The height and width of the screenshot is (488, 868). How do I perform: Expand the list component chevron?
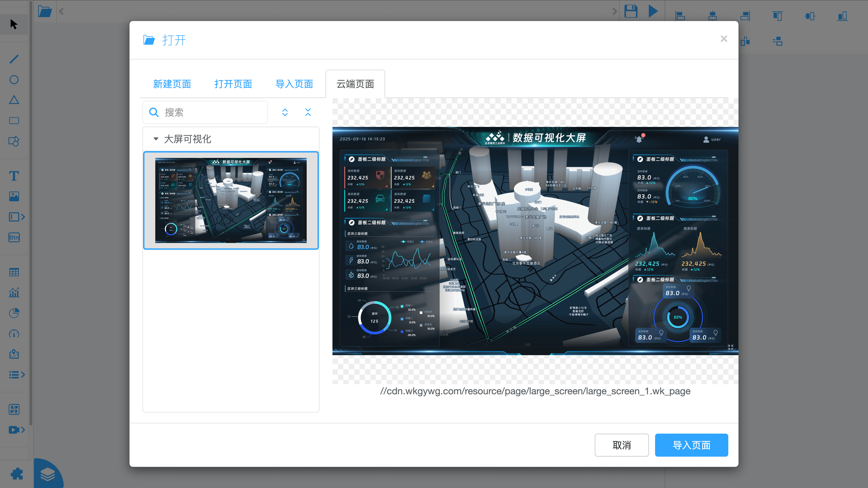23,374
